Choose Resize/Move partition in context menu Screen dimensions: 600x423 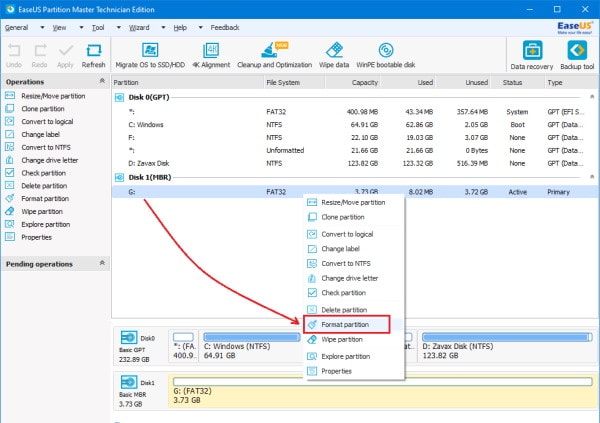click(x=354, y=203)
